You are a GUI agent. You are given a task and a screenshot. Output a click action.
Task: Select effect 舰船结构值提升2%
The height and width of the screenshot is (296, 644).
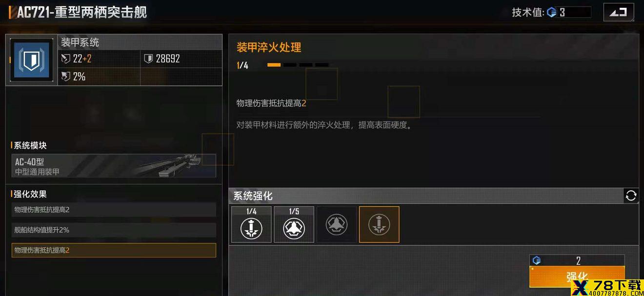pos(114,230)
